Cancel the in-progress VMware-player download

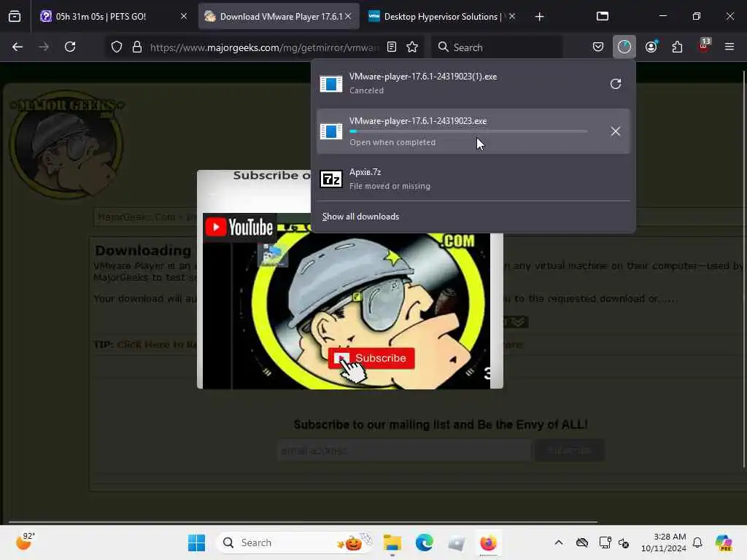coord(616,131)
